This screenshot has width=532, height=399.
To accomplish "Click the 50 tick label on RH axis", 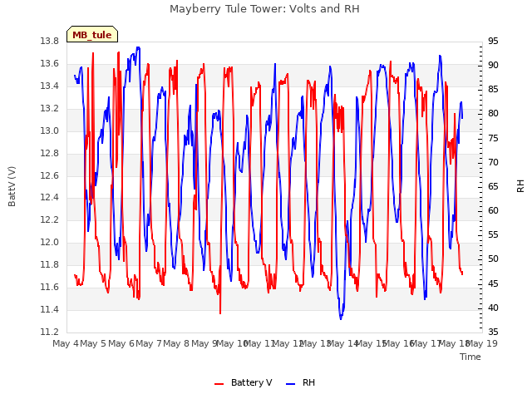I will point(493,259).
